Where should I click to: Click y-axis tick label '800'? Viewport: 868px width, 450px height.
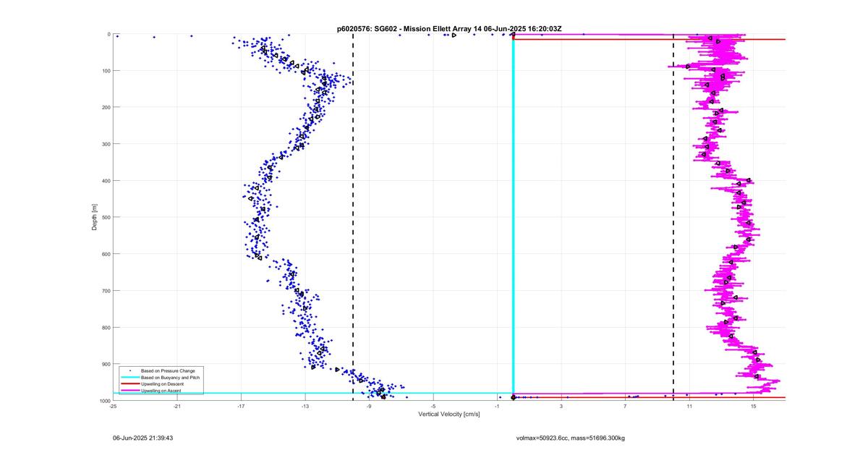click(x=105, y=327)
